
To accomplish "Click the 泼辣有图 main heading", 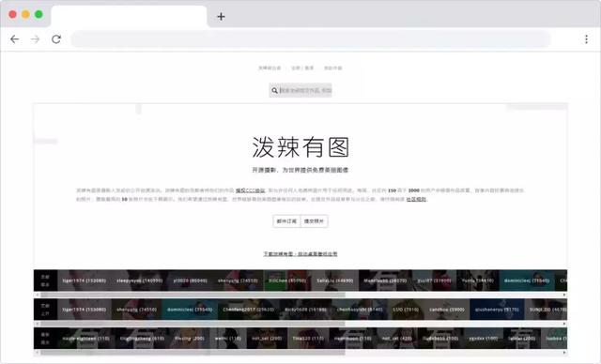I will point(300,147).
